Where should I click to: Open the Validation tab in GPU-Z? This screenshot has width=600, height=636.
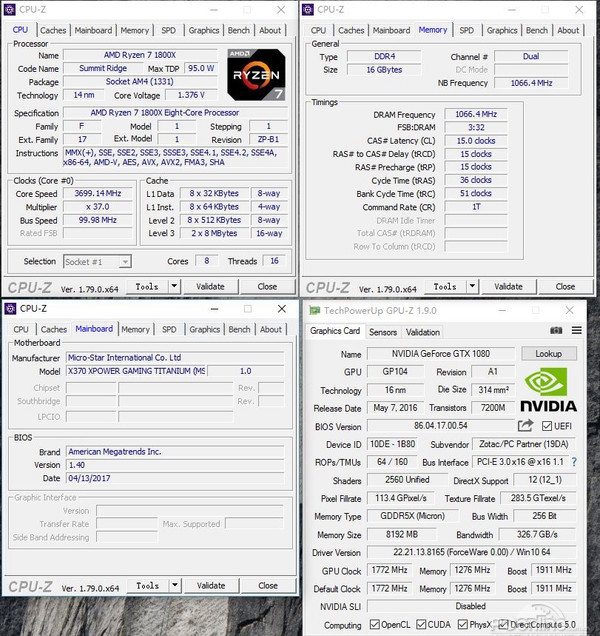423,332
